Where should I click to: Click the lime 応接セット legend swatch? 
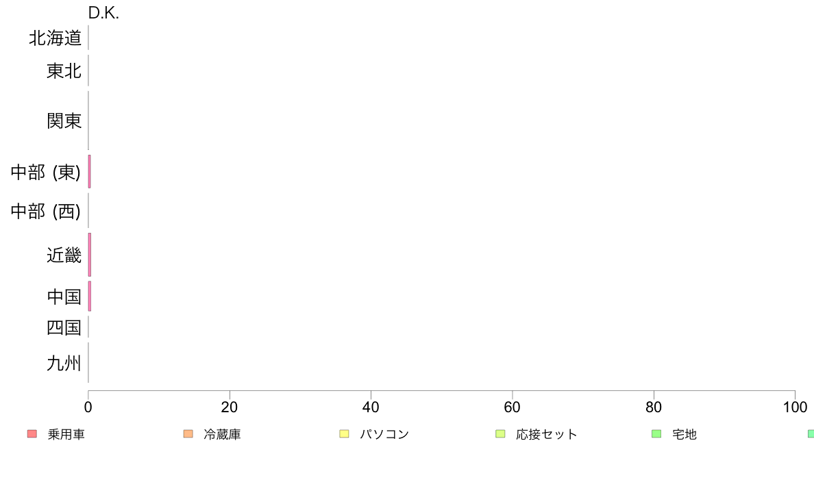[500, 434]
